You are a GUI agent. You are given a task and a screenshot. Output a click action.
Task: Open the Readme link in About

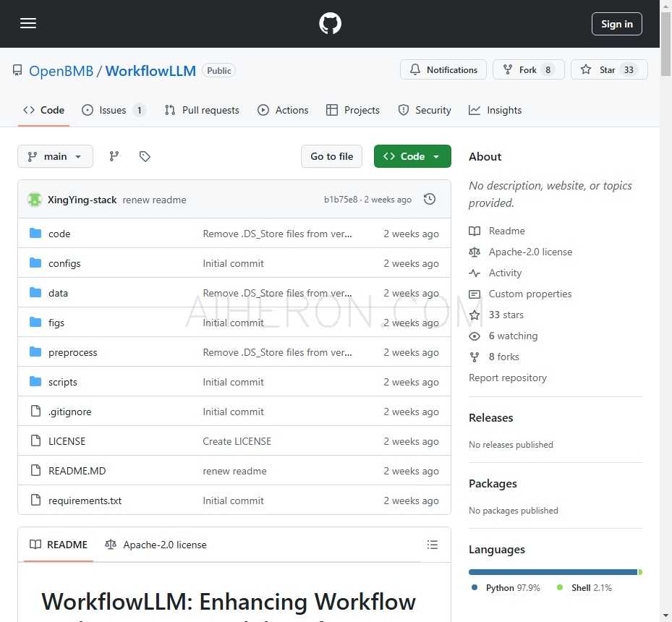click(506, 231)
